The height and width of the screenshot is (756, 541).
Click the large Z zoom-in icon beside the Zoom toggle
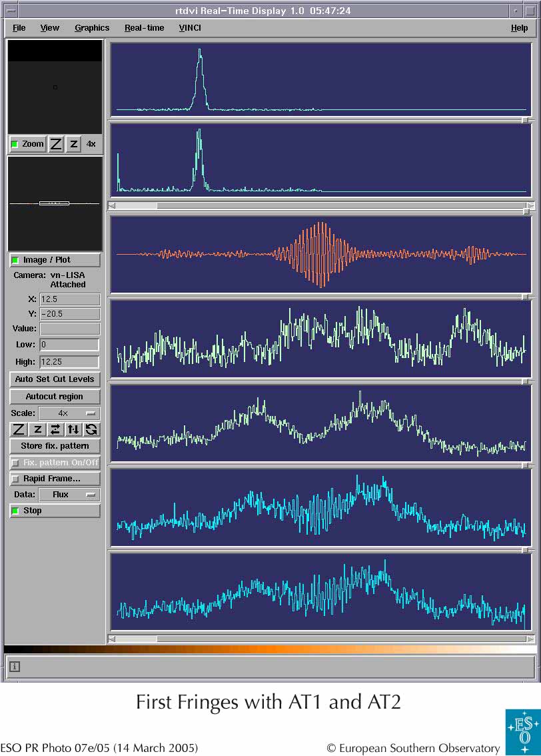coord(56,144)
